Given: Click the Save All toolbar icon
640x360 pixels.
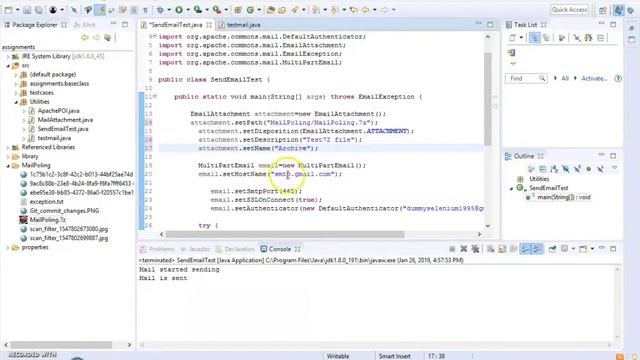Looking at the screenshot, I should point(38,10).
